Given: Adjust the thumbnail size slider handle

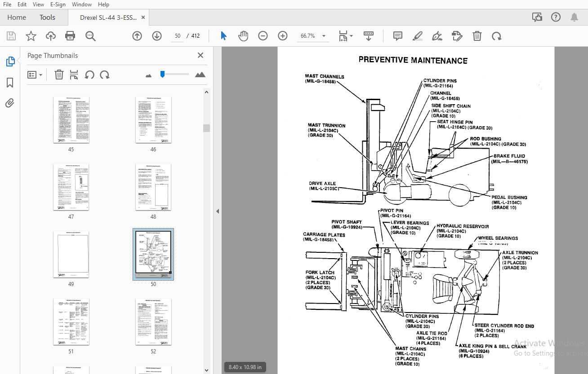Looking at the screenshot, I should [162, 75].
